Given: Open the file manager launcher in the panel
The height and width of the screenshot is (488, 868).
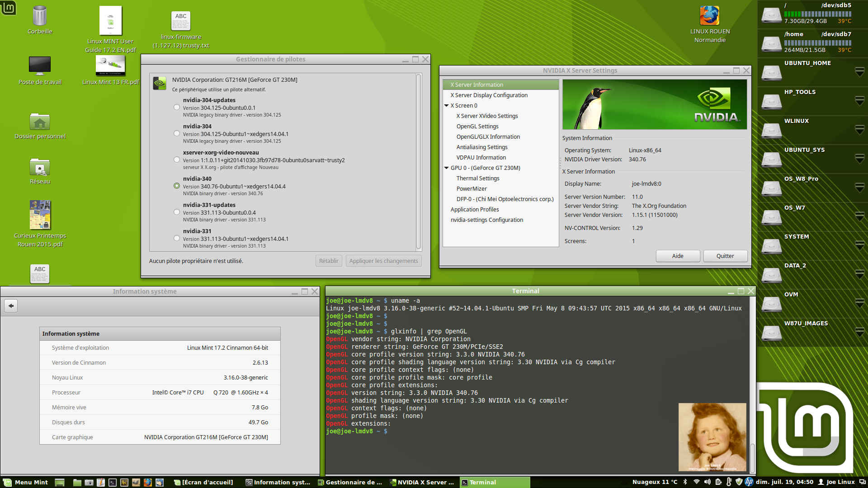Looking at the screenshot, I should (x=77, y=482).
